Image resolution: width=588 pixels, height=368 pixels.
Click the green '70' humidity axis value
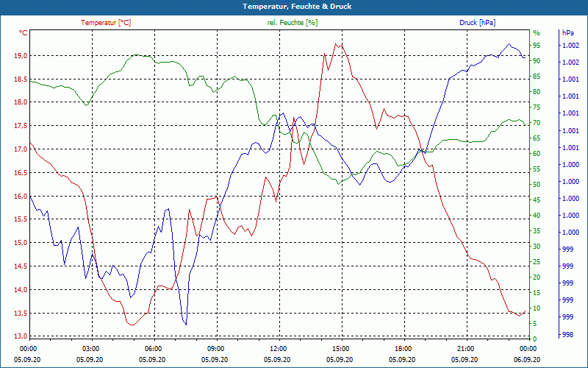537,123
